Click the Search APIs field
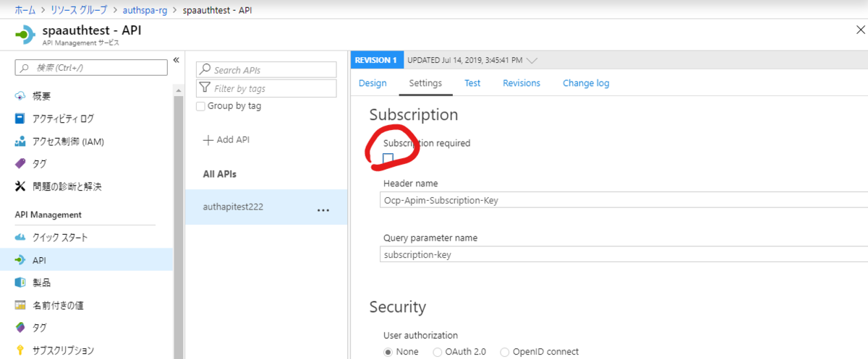The width and height of the screenshot is (868, 359). 266,70
